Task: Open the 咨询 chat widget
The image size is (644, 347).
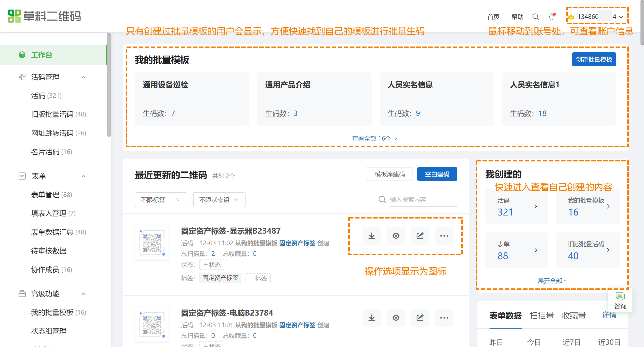Action: point(620,300)
